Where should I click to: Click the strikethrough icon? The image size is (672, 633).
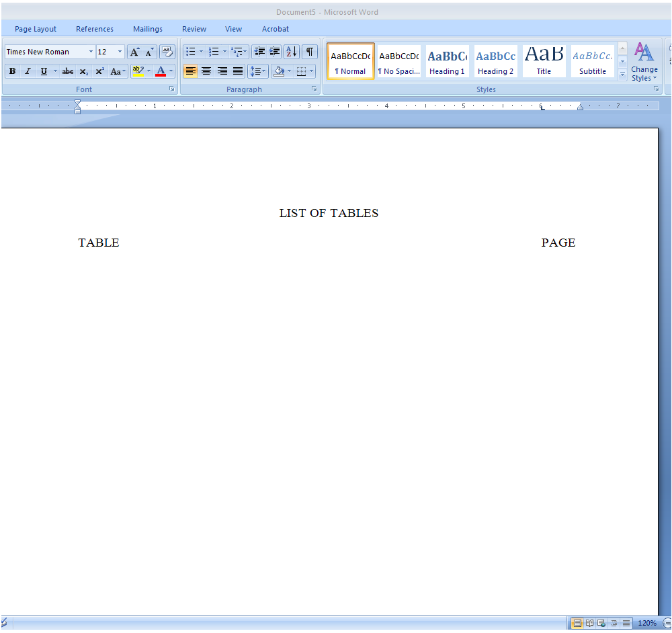point(67,71)
